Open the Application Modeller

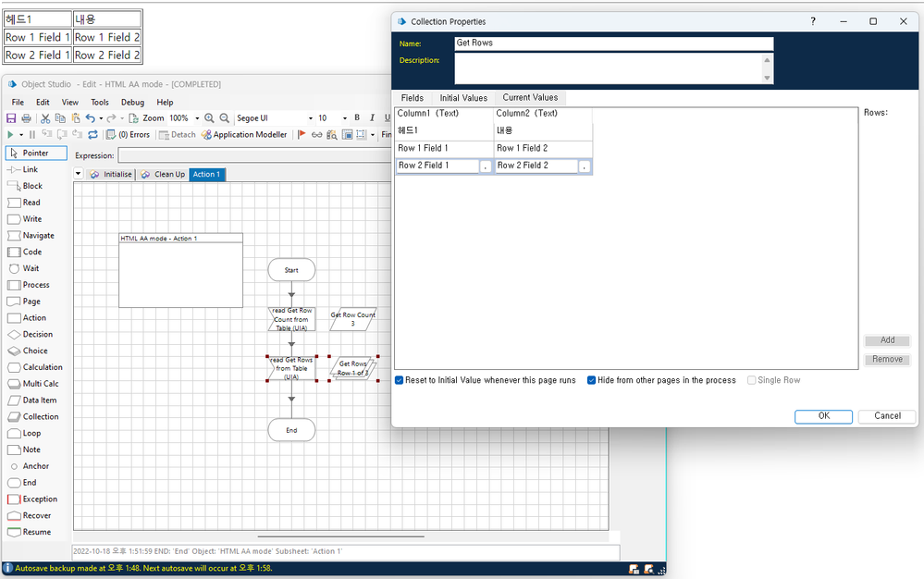[244, 135]
